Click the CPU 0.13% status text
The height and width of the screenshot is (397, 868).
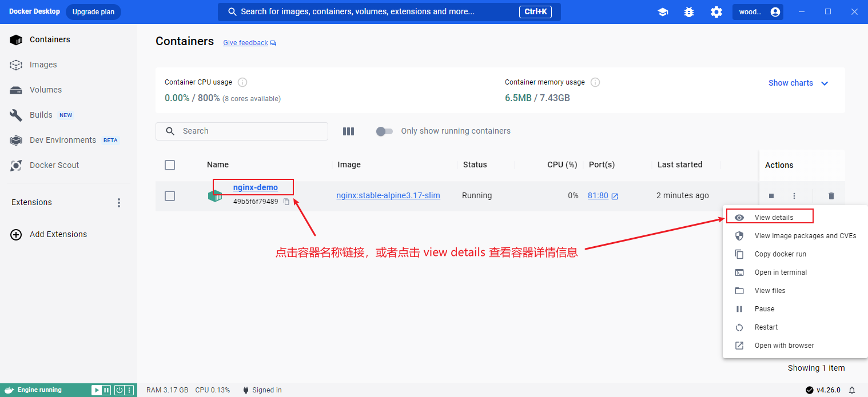[213, 390]
